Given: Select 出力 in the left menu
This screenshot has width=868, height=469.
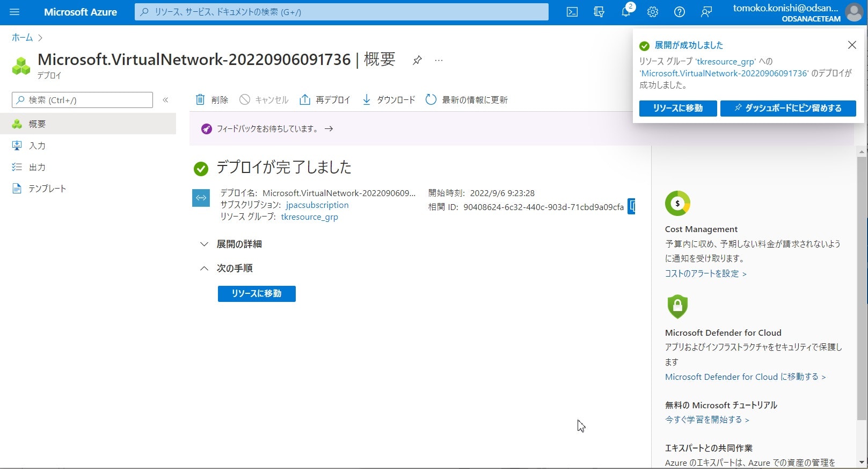Looking at the screenshot, I should point(88,167).
